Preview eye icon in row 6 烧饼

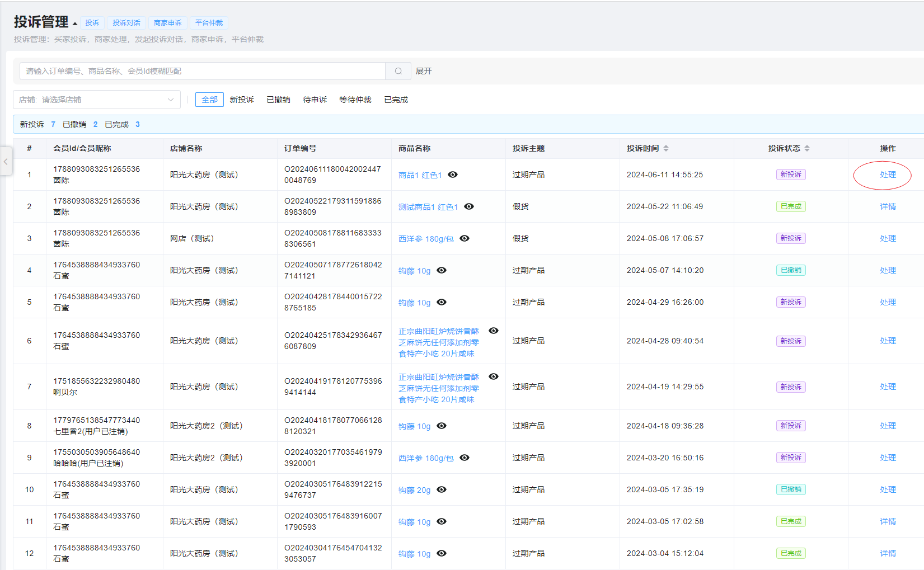494,331
